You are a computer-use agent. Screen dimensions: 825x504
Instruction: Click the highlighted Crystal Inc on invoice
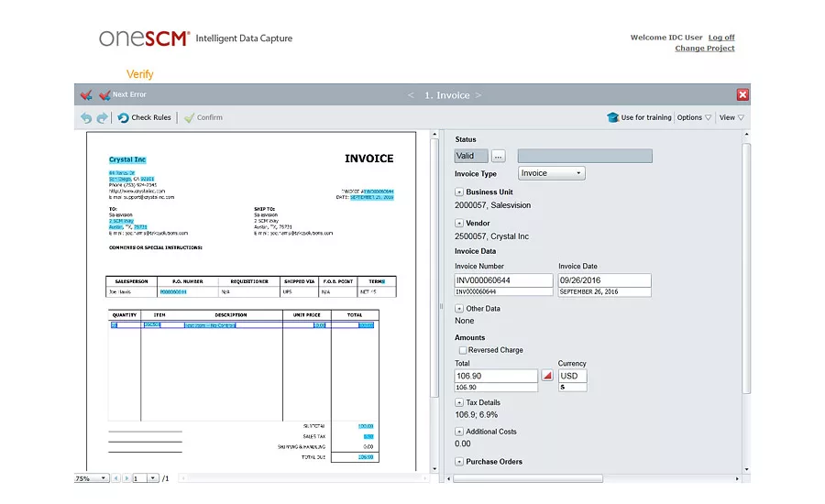[127, 159]
